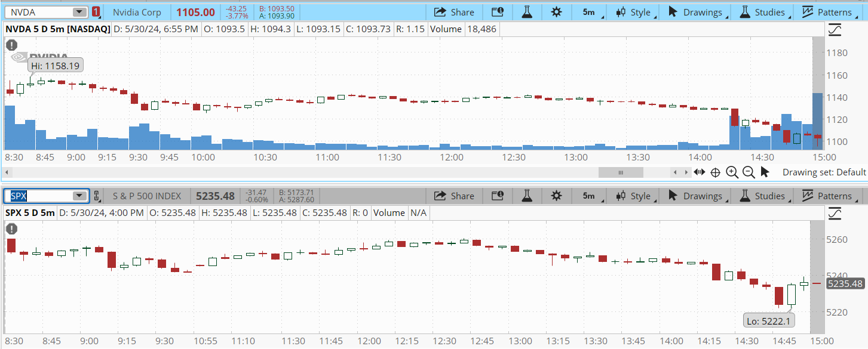Image resolution: width=868 pixels, height=349 pixels.
Task: Open the NVDA symbol dropdown arrow
Action: [x=79, y=12]
